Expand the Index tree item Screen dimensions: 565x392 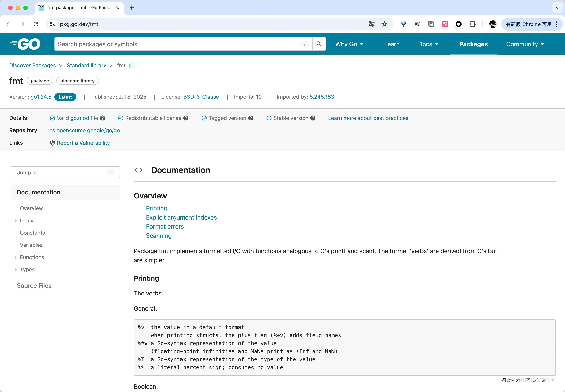(16, 220)
